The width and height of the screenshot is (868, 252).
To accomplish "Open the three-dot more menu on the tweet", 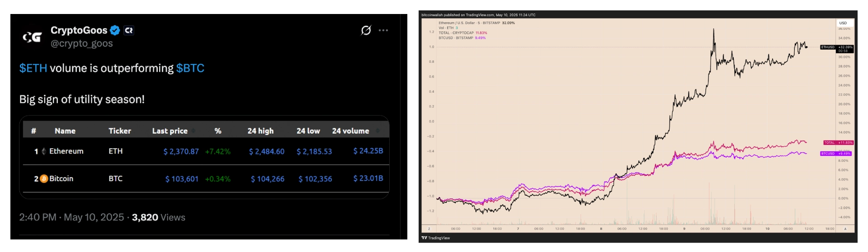I will 383,30.
